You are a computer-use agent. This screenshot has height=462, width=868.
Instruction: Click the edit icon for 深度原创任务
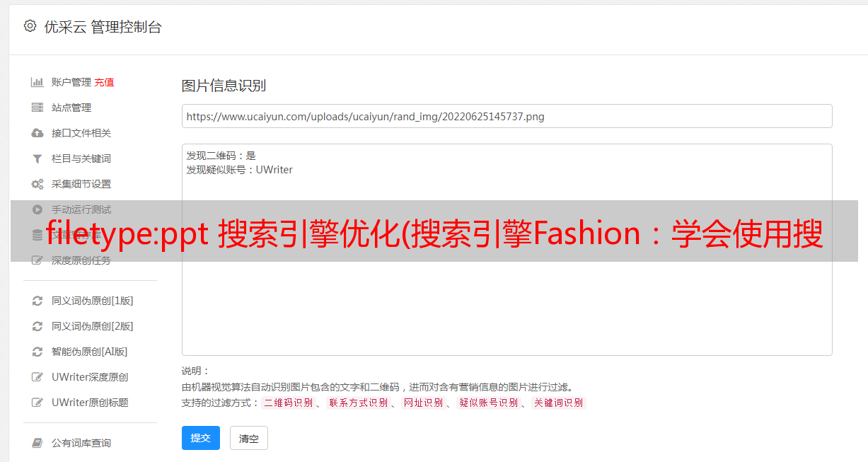37,260
